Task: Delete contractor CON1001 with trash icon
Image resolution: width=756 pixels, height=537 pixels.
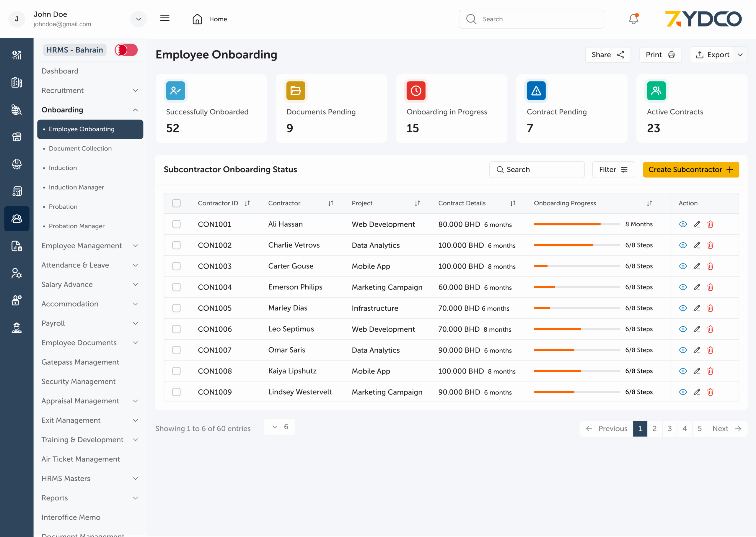Action: point(710,224)
